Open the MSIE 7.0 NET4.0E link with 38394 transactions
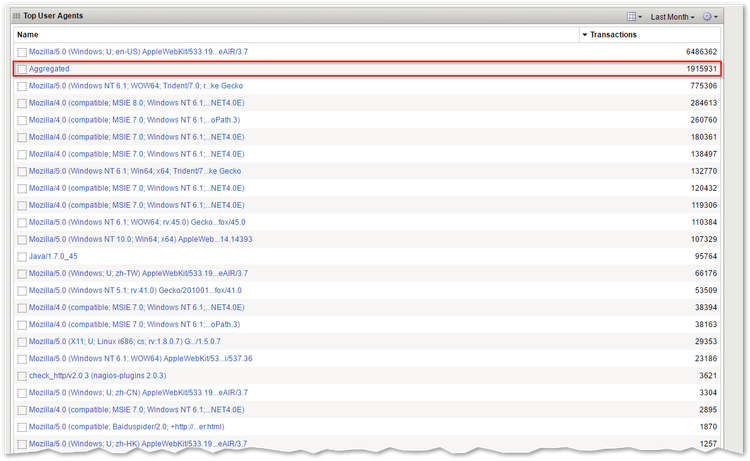The height and width of the screenshot is (461, 750). click(x=136, y=307)
